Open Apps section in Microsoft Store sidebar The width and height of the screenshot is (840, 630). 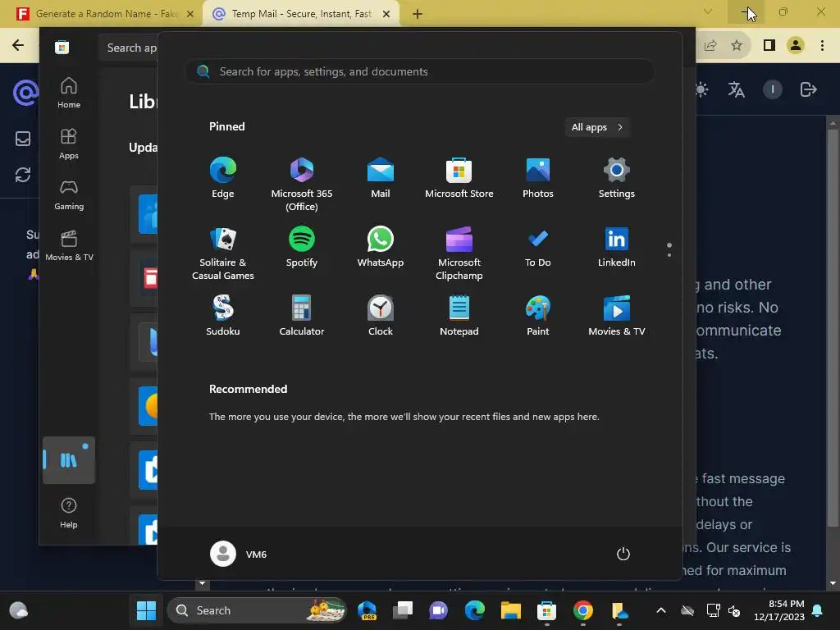click(69, 144)
